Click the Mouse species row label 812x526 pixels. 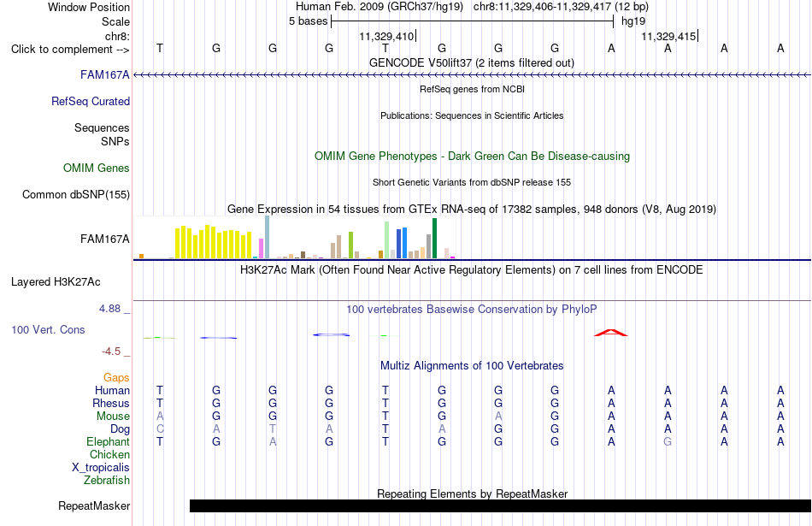(x=113, y=417)
